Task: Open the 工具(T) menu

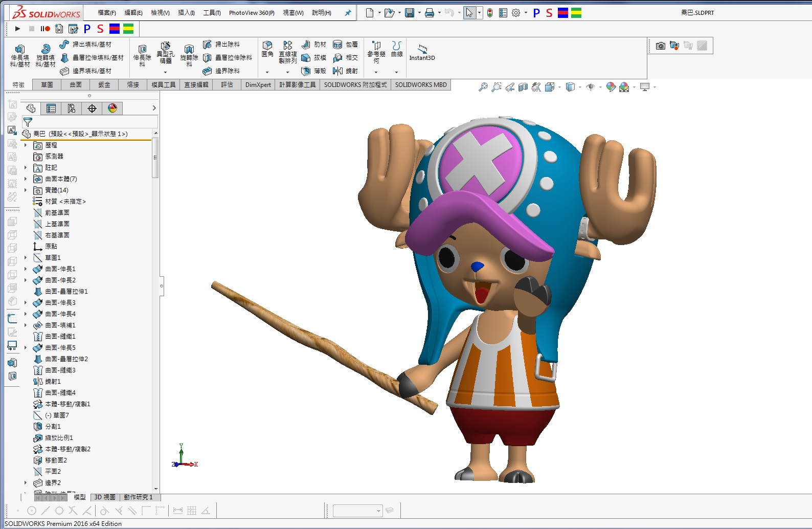Action: point(212,13)
